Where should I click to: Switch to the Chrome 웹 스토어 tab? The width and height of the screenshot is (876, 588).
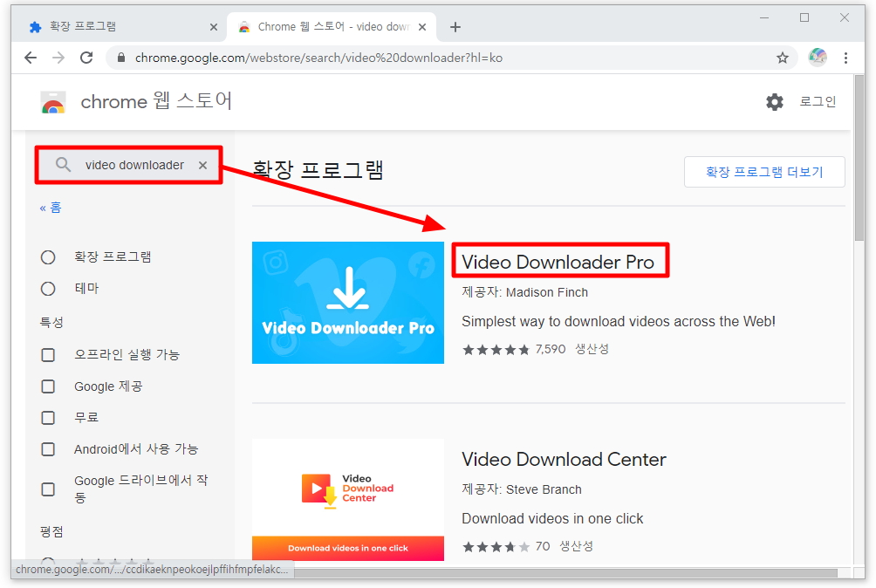point(331,27)
